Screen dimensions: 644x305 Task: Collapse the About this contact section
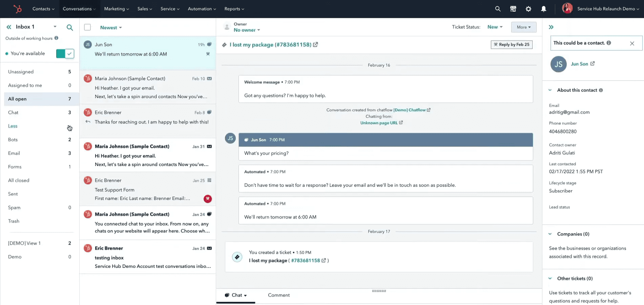[550, 90]
